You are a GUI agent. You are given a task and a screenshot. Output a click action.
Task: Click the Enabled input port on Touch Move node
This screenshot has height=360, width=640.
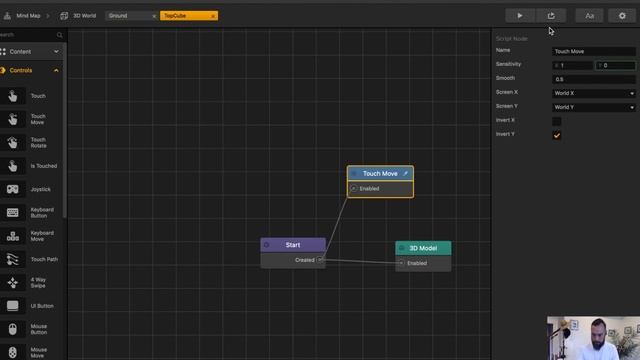[x=353, y=189]
